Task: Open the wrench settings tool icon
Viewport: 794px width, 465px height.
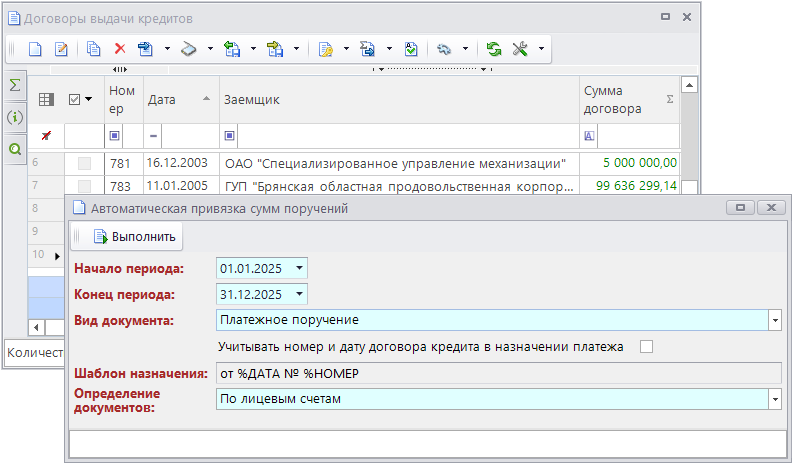Action: point(520,48)
